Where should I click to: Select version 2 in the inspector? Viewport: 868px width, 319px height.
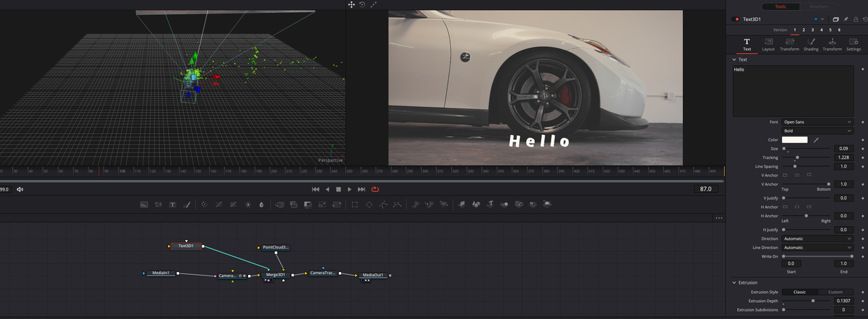click(804, 30)
